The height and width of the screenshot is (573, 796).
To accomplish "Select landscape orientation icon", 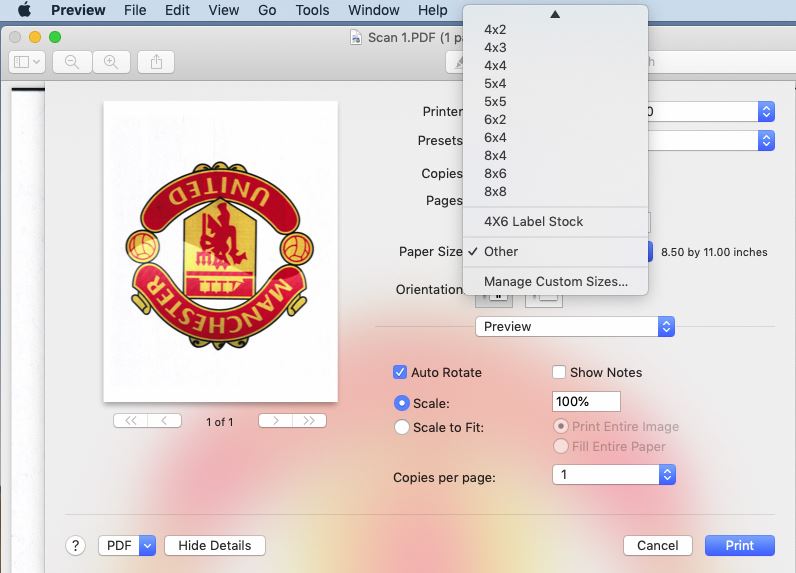I will (544, 299).
